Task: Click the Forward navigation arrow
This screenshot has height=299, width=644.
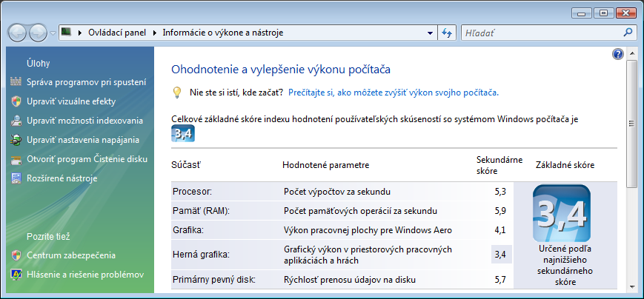Action: click(x=39, y=33)
